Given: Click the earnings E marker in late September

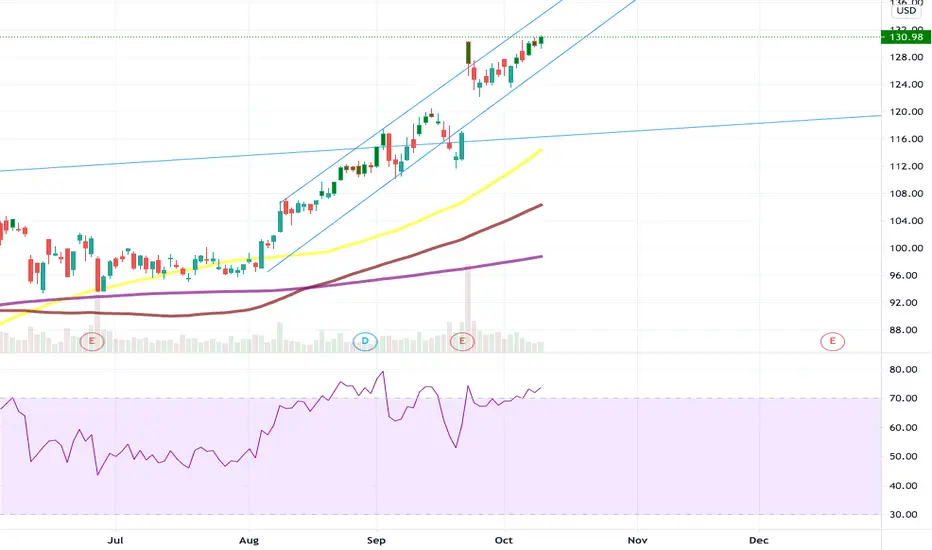Looking at the screenshot, I should tap(462, 341).
